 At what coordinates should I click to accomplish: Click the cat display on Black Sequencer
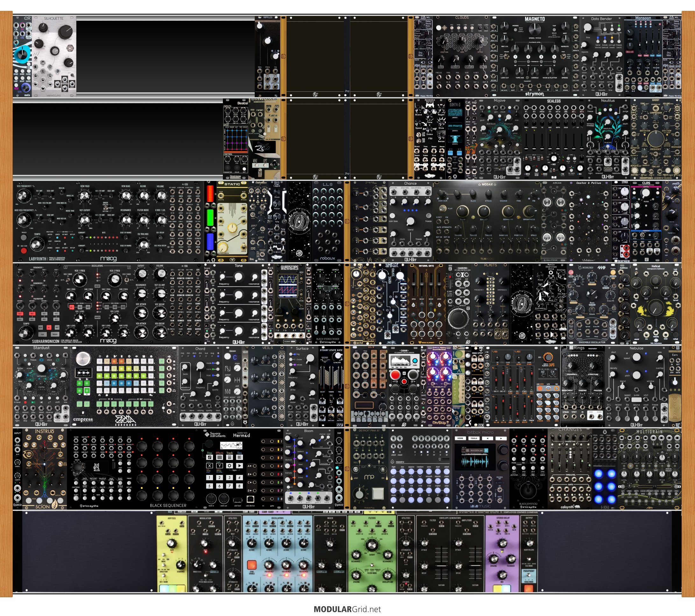pos(96,467)
